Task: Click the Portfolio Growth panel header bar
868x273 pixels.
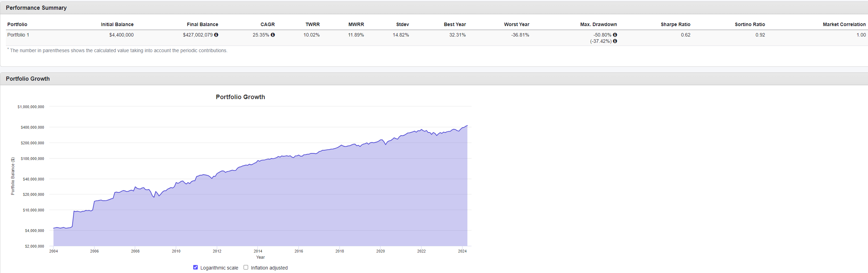Action: (28, 79)
